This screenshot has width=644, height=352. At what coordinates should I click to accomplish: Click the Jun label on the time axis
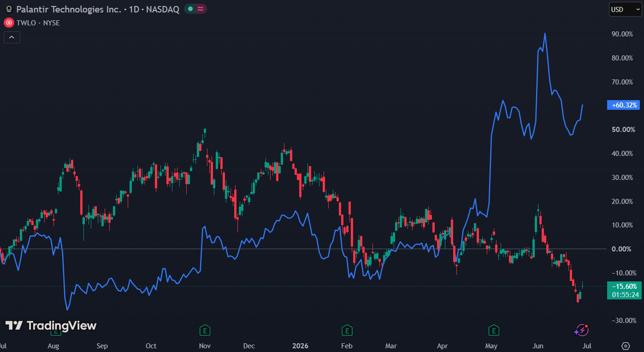click(x=538, y=346)
